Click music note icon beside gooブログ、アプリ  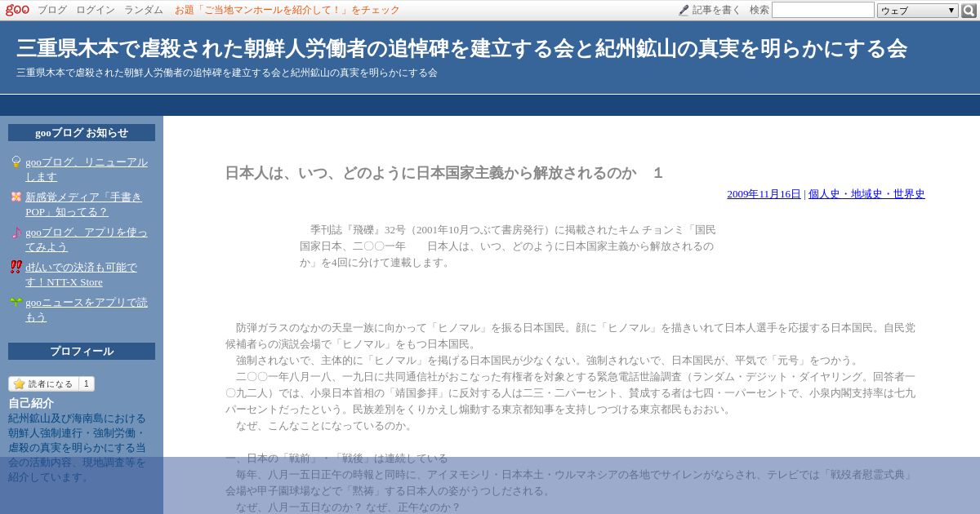click(16, 232)
